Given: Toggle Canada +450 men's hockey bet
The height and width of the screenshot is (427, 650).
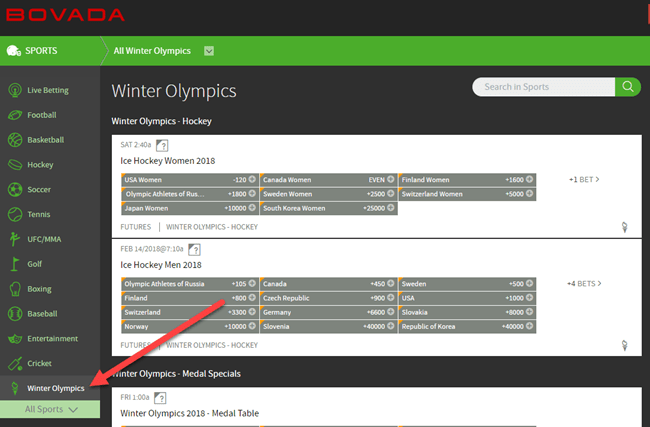Looking at the screenshot, I should click(328, 283).
